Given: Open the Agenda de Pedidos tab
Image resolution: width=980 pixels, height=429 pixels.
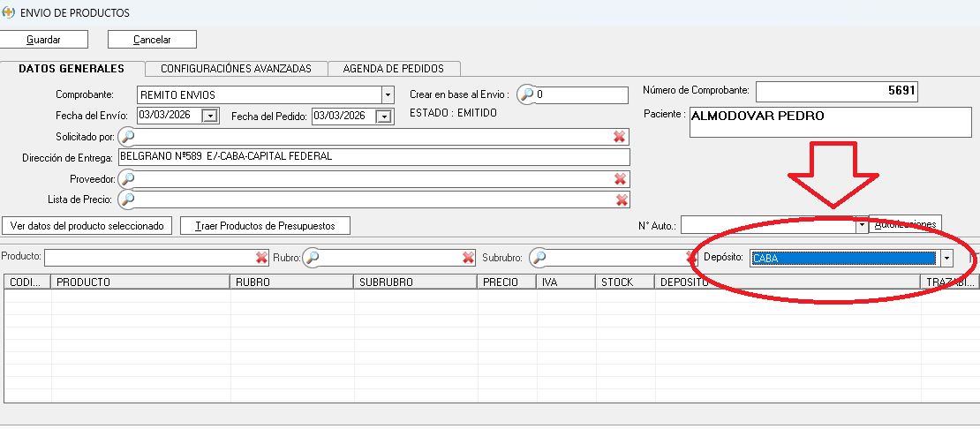Looking at the screenshot, I should click(x=393, y=69).
